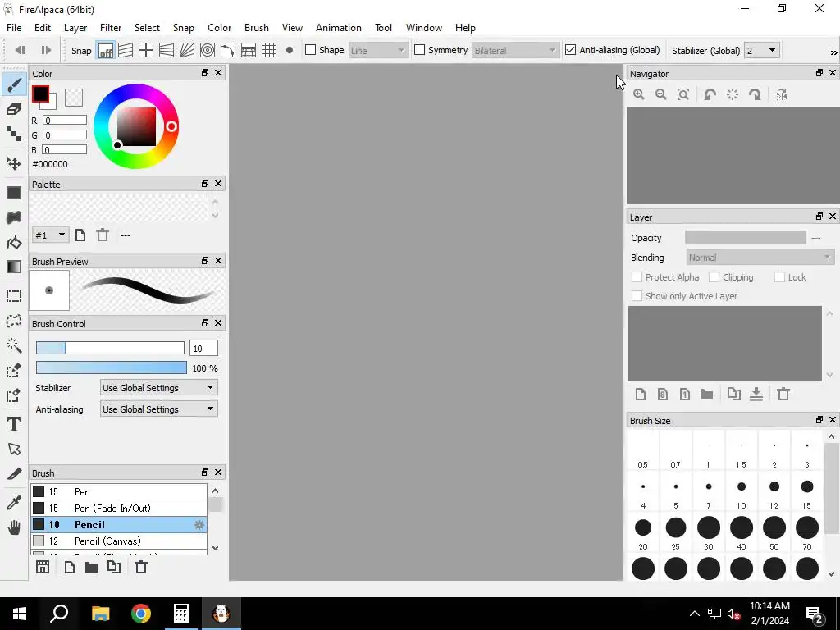Open the Stabilizer (Global) value dropdown
840x630 pixels.
pyautogui.click(x=762, y=50)
